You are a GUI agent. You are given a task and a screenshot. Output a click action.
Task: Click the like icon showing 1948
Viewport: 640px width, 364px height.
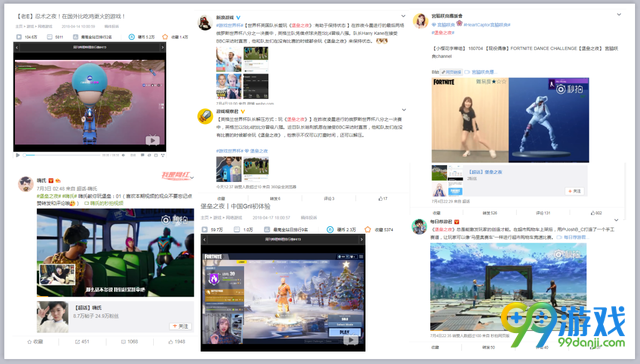click(177, 342)
